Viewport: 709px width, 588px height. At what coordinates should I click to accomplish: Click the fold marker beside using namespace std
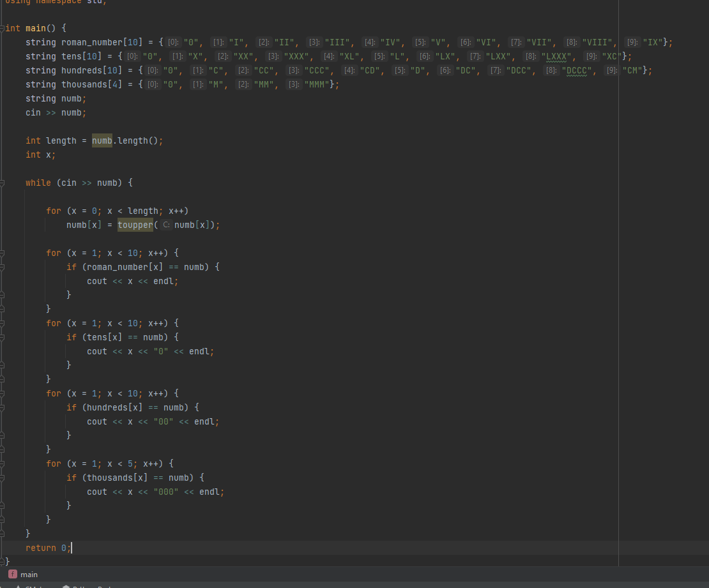3,3
